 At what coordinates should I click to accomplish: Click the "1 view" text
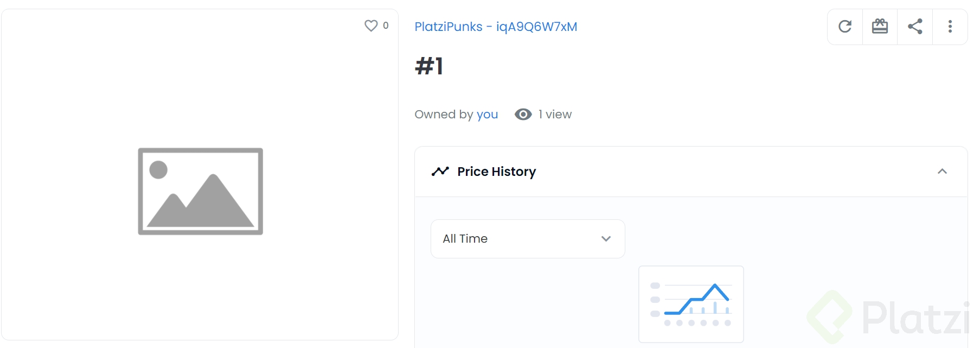(x=555, y=115)
